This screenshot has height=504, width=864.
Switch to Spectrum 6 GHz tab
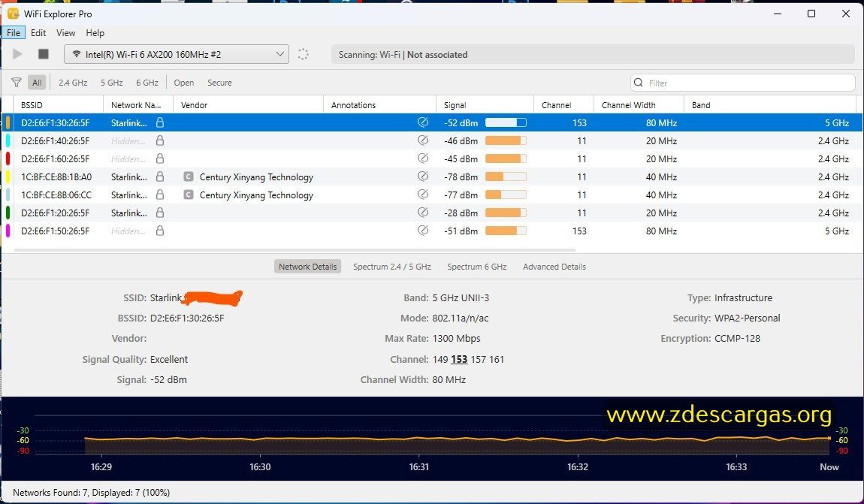coord(476,267)
